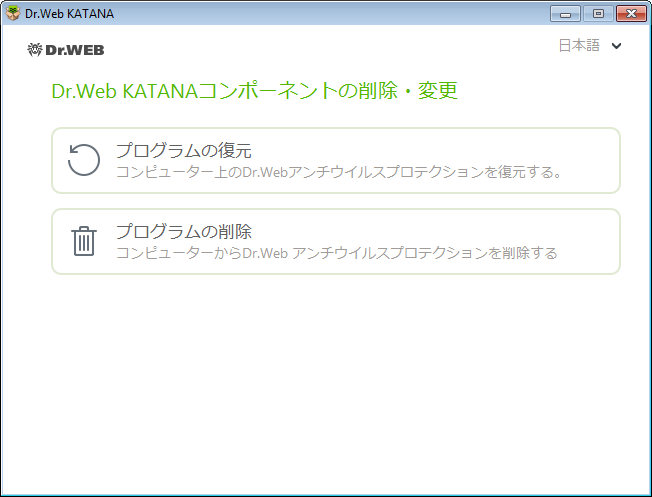652x497 pixels.
Task: Click the restore description mentioning 復元する
Action: tap(339, 172)
